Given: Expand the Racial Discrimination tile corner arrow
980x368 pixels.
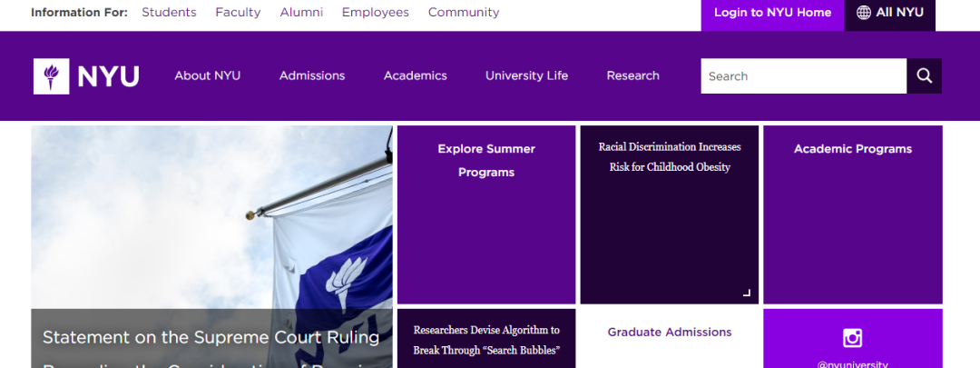Looking at the screenshot, I should (747, 293).
